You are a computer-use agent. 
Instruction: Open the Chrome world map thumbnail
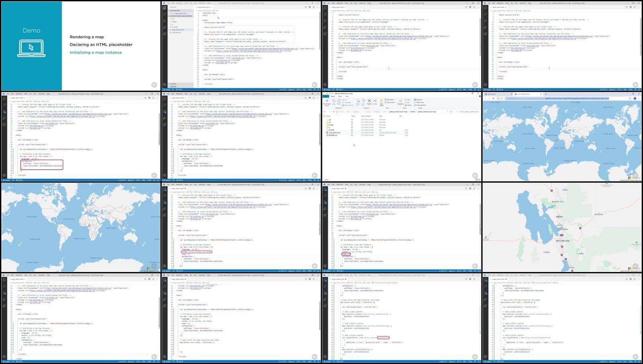point(562,137)
